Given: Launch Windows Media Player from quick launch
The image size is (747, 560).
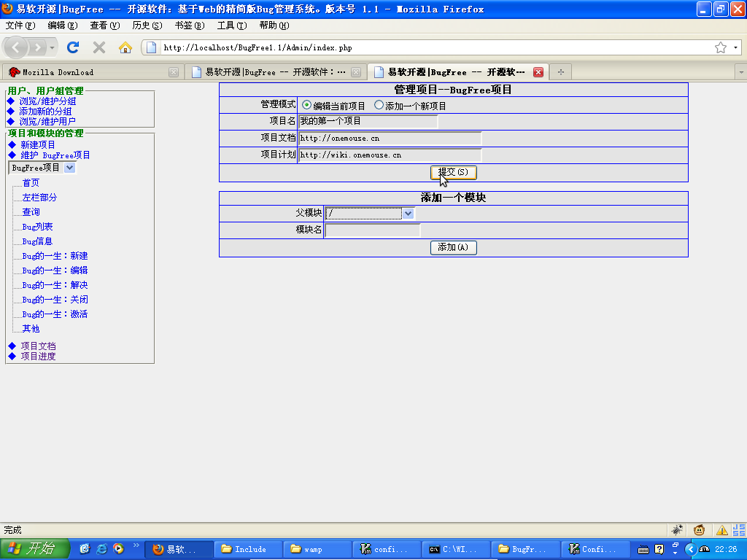Looking at the screenshot, I should 118,548.
